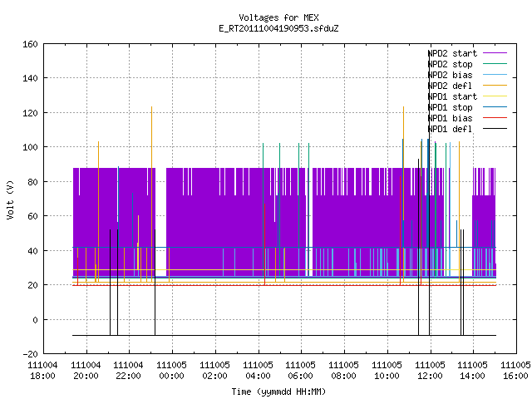Pick the light blue line sample for NPD2 bias
This screenshot has height=399, width=532.
coord(495,75)
